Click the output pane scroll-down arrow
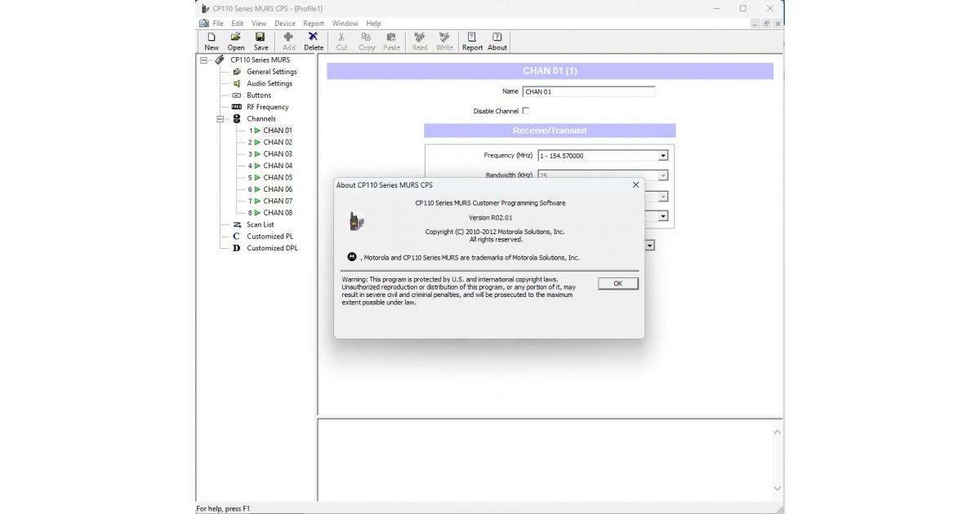The width and height of the screenshot is (980, 514). pos(777,488)
